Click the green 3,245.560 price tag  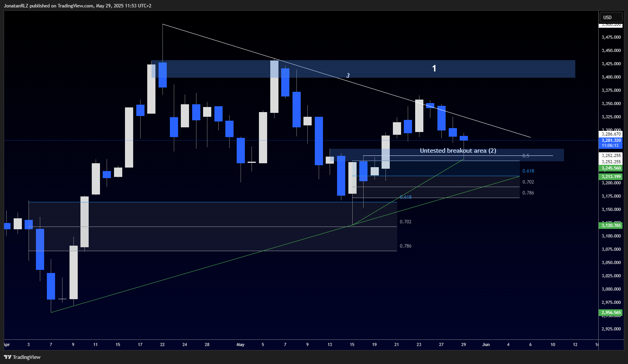pyautogui.click(x=611, y=168)
